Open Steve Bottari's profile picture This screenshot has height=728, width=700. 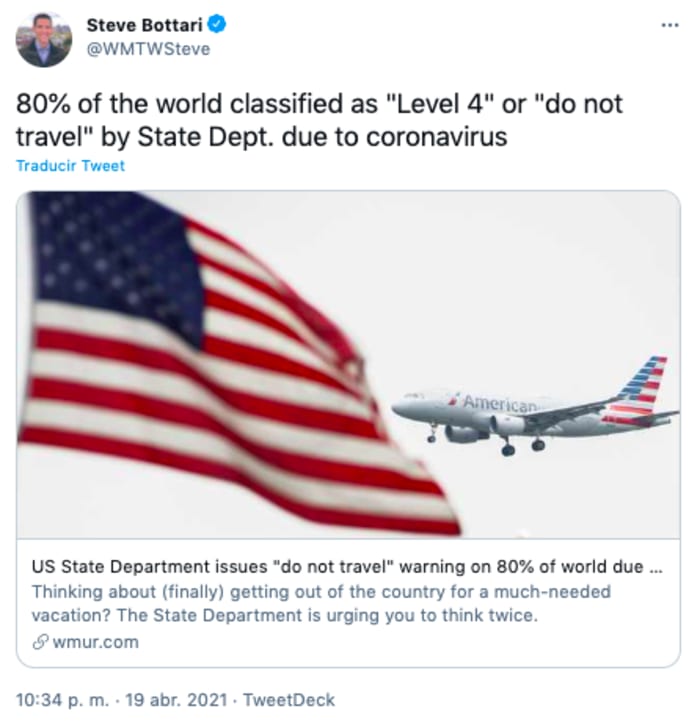coord(44,39)
